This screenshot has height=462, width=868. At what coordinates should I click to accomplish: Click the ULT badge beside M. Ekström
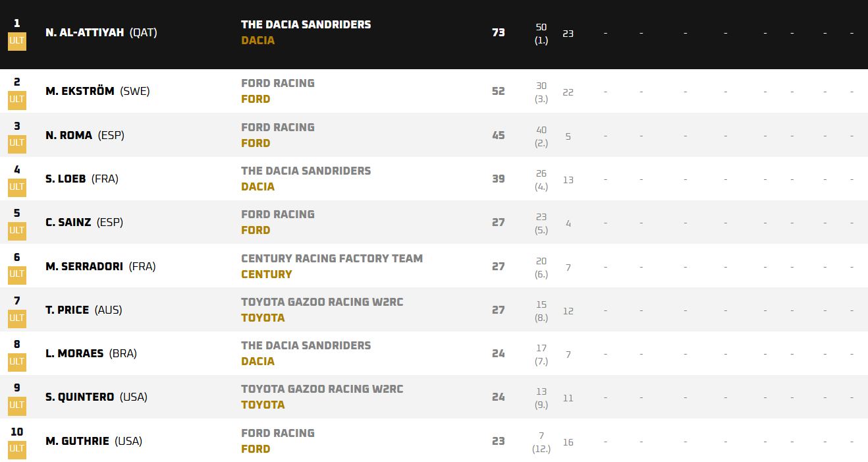(16, 100)
